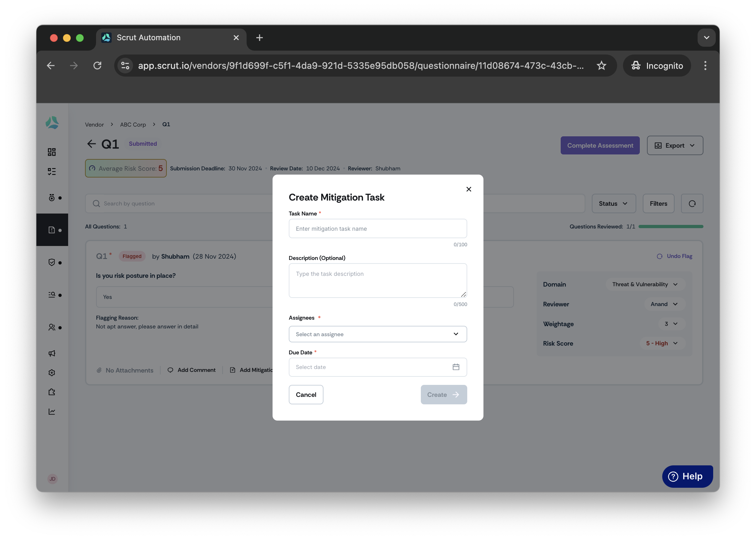Reload the page with the browser refresh

97,66
